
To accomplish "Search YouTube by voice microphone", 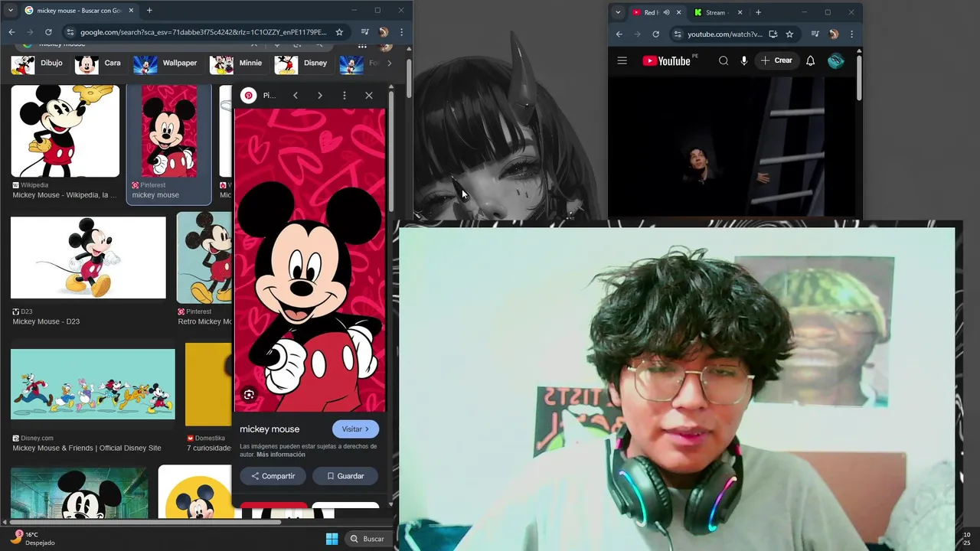I will point(744,60).
